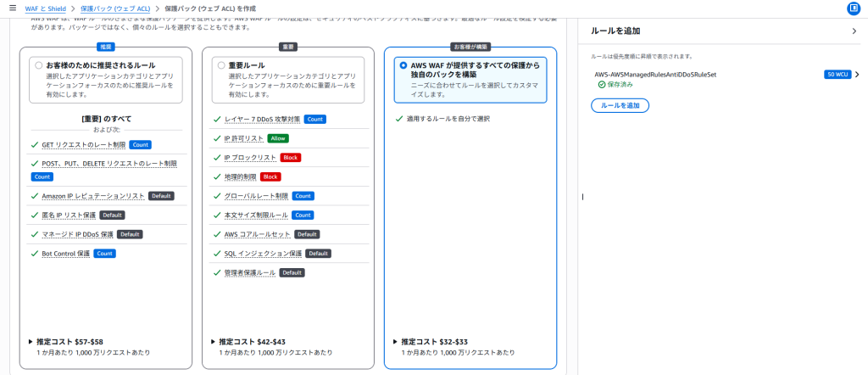Choose the AWS WAF 独自のパックを構築 radio option
This screenshot has height=375, width=868.
click(403, 64)
